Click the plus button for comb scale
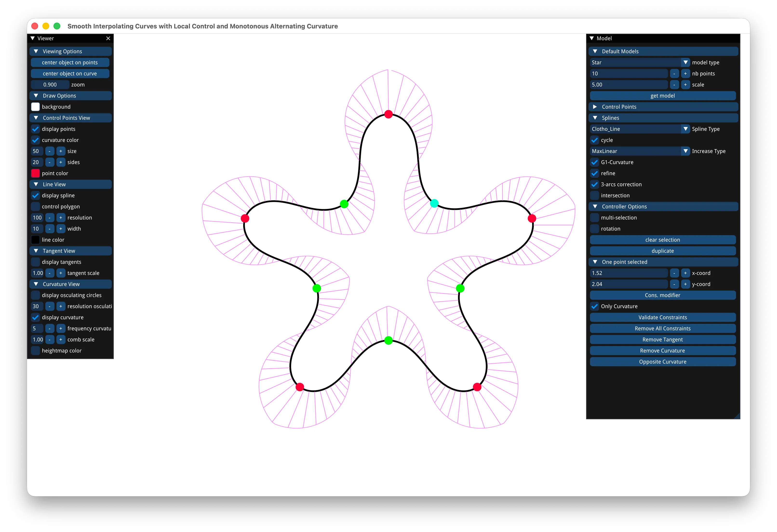The width and height of the screenshot is (777, 532). (60, 339)
